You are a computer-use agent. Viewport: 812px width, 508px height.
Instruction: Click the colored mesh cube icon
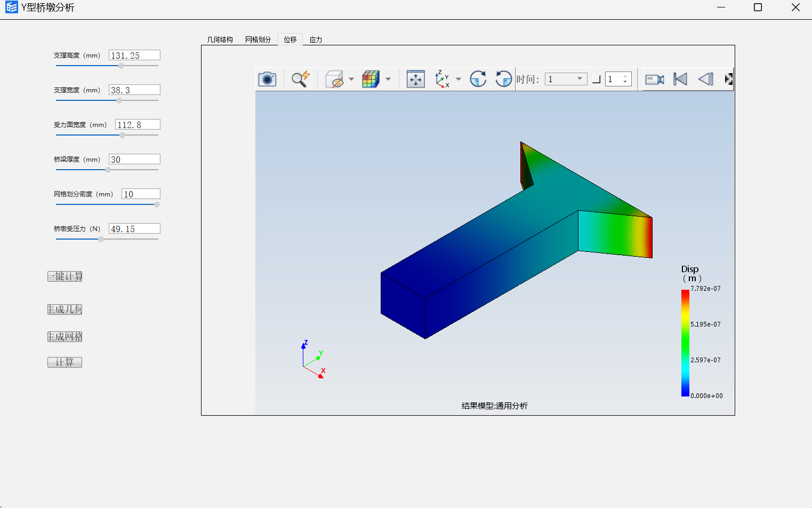point(371,79)
